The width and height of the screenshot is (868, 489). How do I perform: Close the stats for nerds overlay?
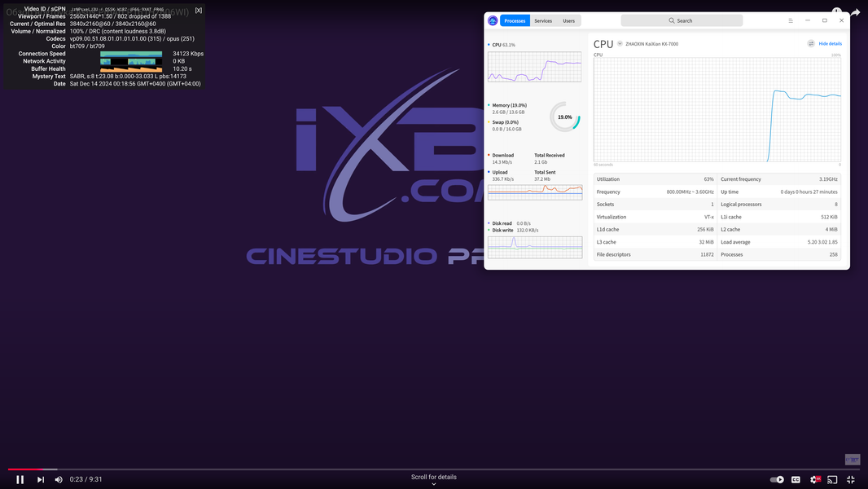pyautogui.click(x=198, y=11)
